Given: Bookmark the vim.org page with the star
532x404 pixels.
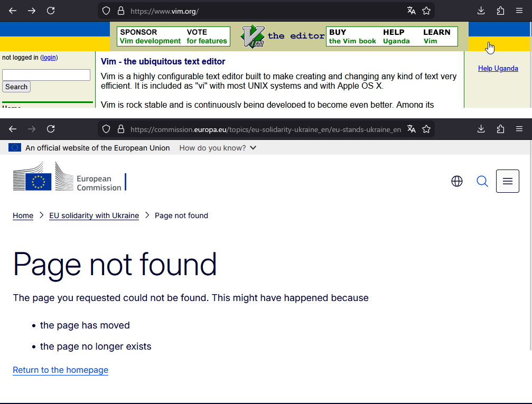Looking at the screenshot, I should click(x=426, y=11).
